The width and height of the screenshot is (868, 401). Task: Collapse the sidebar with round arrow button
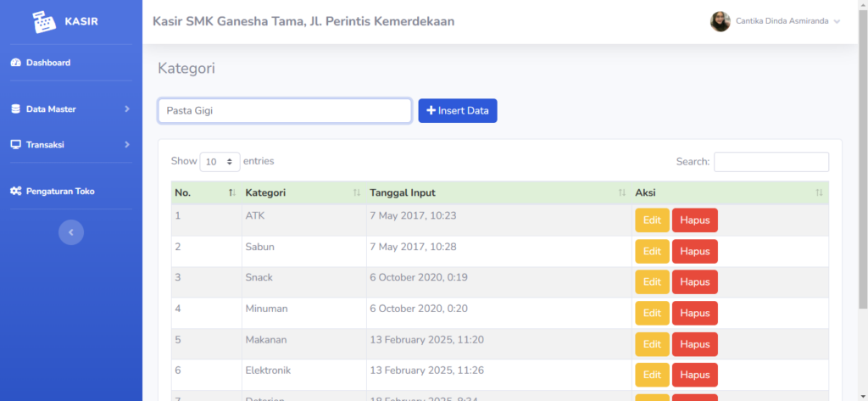(71, 232)
